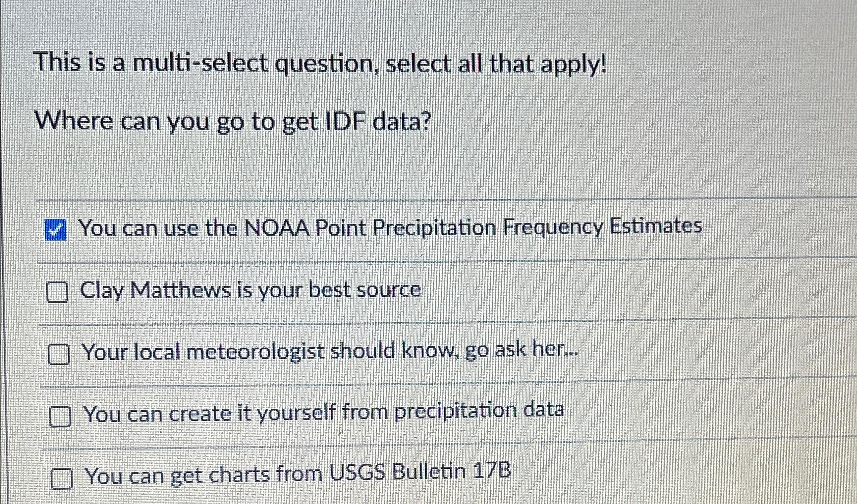This screenshot has width=857, height=504.
Task: Click the empty checkbox square on the last answer
Action: pos(62,478)
